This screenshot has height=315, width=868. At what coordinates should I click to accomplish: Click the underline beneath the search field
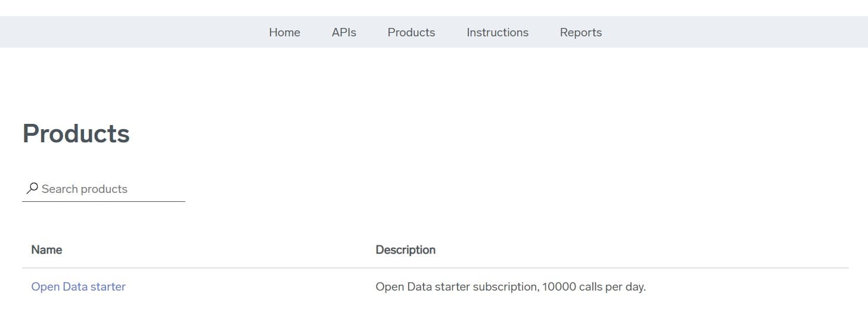tap(103, 201)
